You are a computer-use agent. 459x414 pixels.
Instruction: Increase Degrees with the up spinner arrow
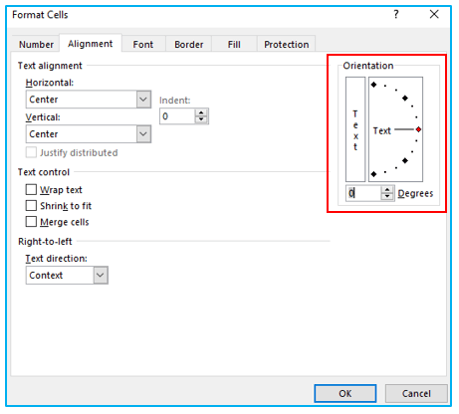click(x=387, y=190)
